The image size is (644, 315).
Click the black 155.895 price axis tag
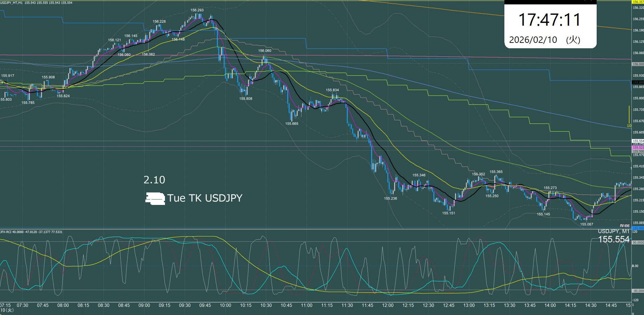pos(638,82)
